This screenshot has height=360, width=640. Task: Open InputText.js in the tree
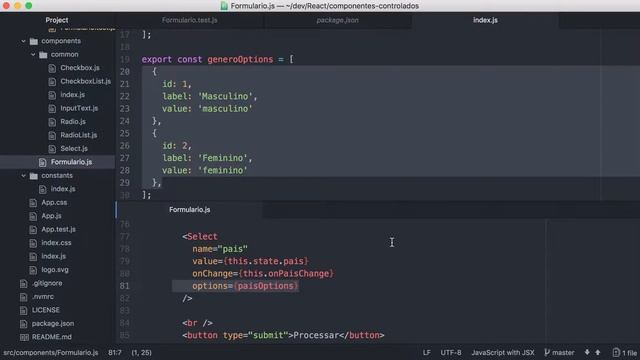79,108
